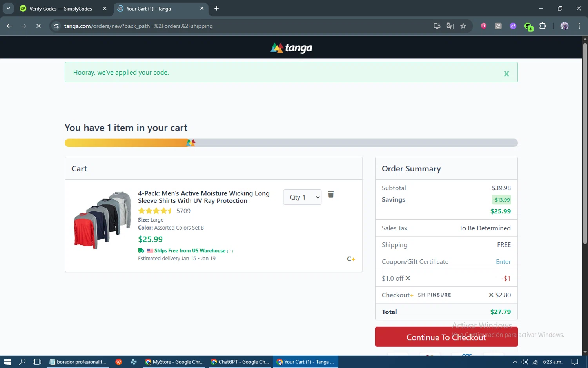
Task: Click Ships Free from US Warehouse link
Action: (190, 251)
